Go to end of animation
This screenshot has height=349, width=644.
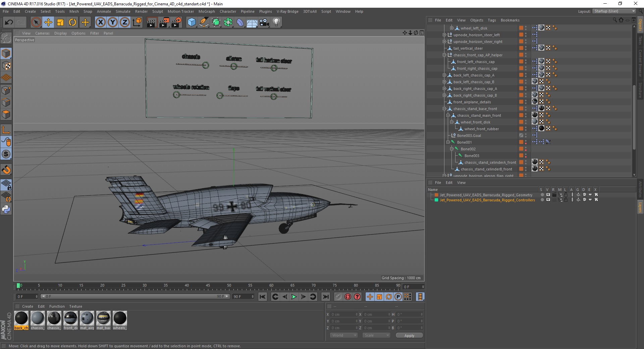point(325,297)
